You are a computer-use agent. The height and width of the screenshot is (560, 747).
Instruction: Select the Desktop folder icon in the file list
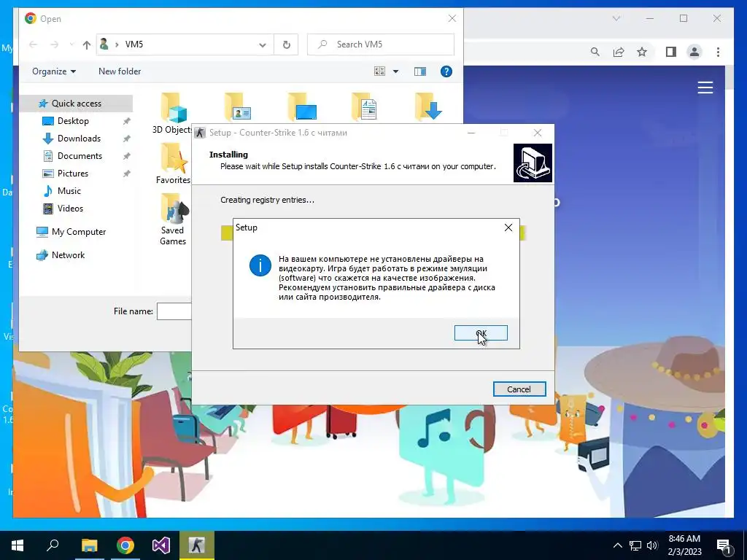(x=302, y=106)
